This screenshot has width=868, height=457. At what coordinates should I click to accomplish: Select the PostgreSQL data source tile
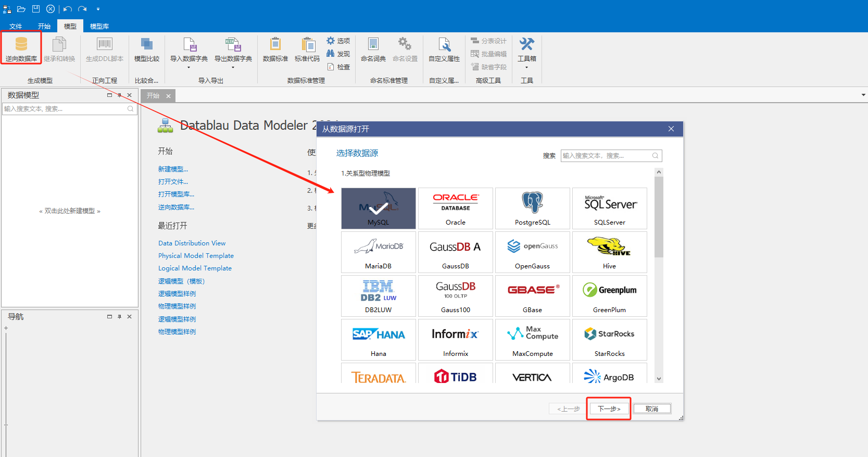[x=533, y=208]
